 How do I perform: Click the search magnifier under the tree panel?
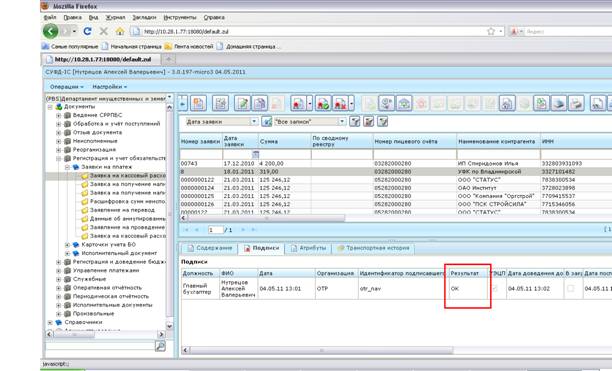coord(160,346)
